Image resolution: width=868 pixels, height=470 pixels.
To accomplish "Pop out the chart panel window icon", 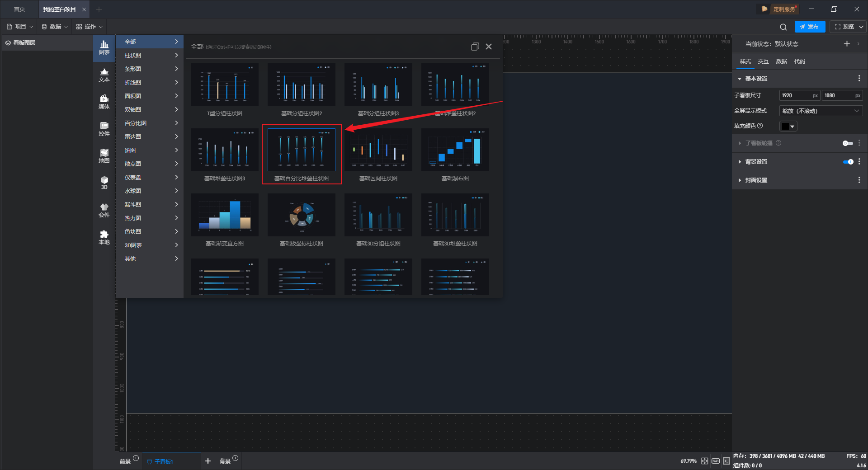I will pos(475,47).
